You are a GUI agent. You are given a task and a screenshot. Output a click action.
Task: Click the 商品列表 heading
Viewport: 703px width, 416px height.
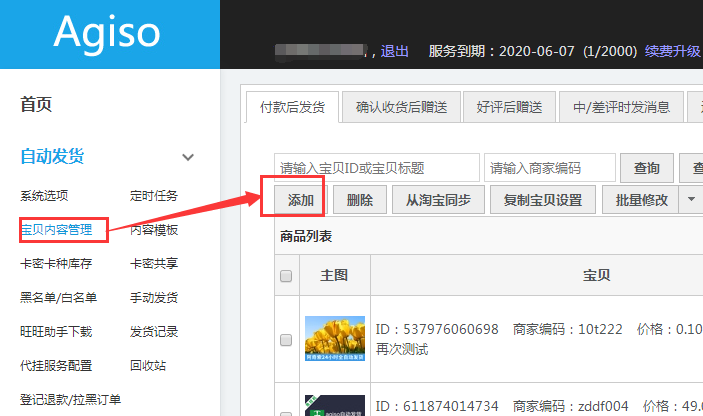[306, 236]
